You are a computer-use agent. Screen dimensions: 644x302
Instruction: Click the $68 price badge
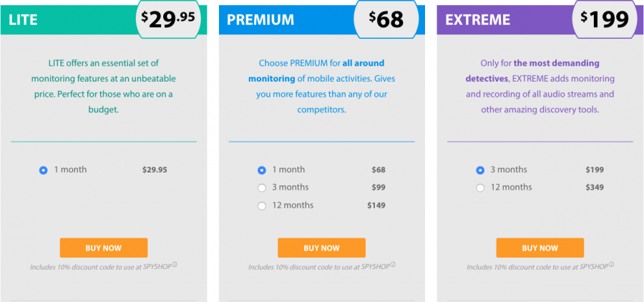[386, 19]
